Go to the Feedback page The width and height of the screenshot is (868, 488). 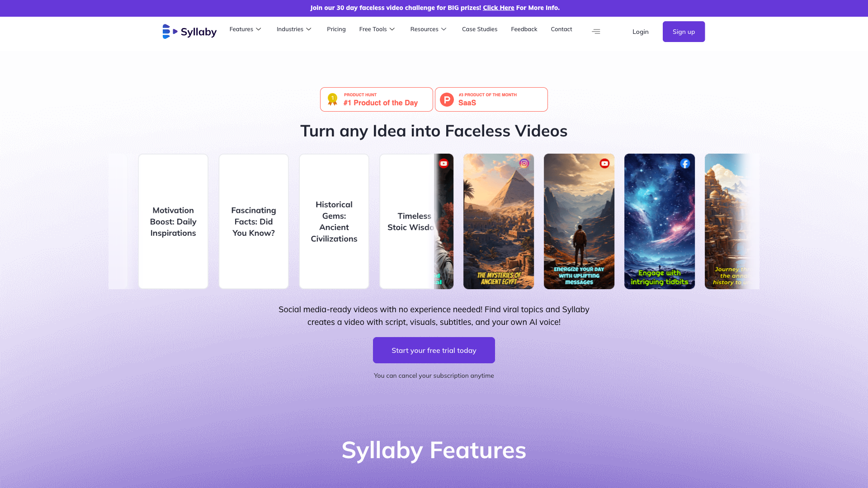pos(524,29)
